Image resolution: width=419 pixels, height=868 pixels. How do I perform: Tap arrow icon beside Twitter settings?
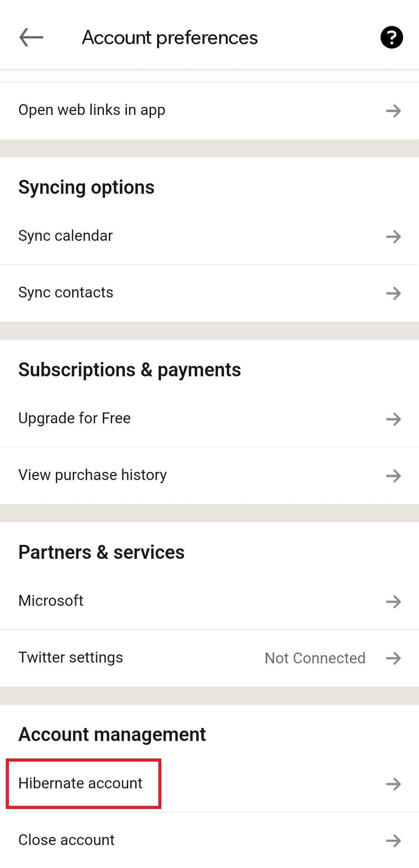[x=393, y=658]
